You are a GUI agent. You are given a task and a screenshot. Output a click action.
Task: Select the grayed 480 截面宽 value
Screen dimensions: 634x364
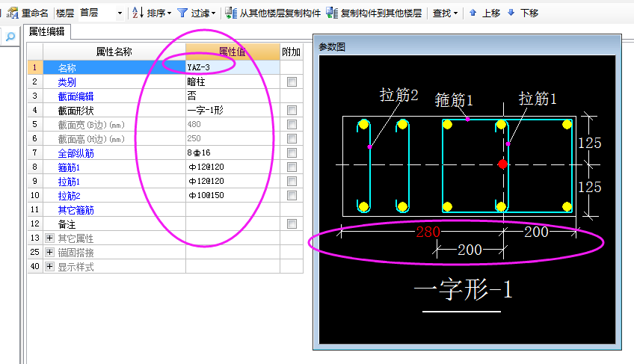point(233,124)
